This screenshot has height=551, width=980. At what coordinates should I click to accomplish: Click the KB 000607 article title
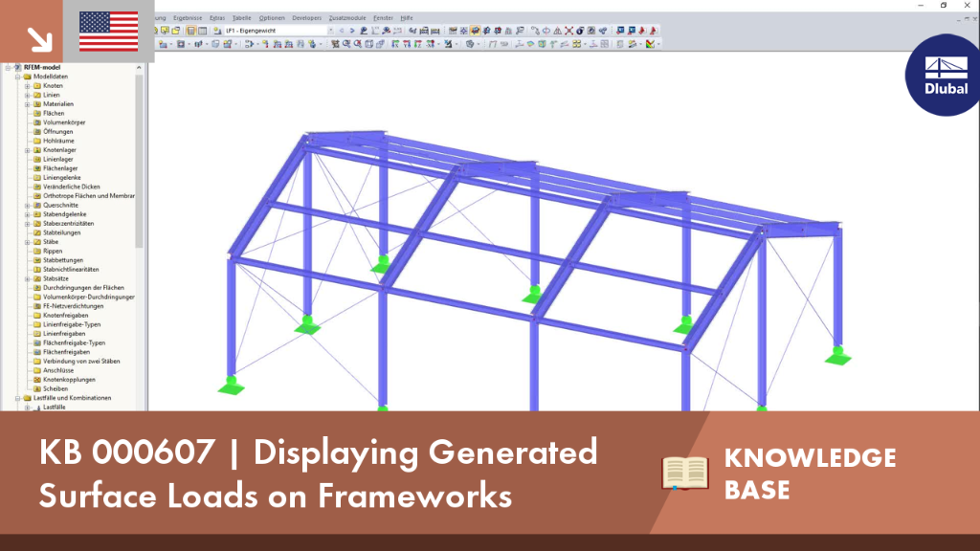pos(318,474)
